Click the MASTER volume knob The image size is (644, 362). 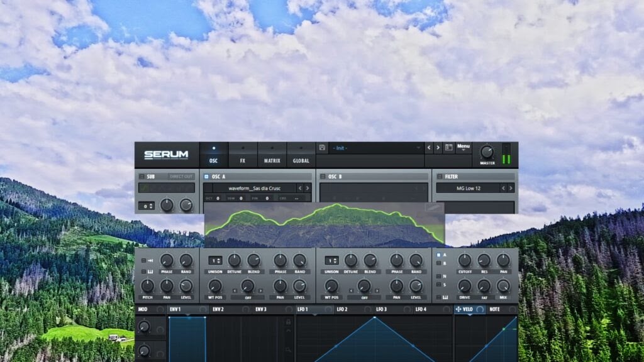[487, 151]
